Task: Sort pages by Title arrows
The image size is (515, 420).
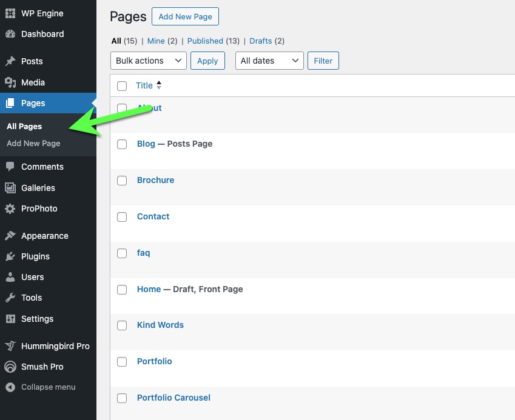Action: pyautogui.click(x=159, y=85)
